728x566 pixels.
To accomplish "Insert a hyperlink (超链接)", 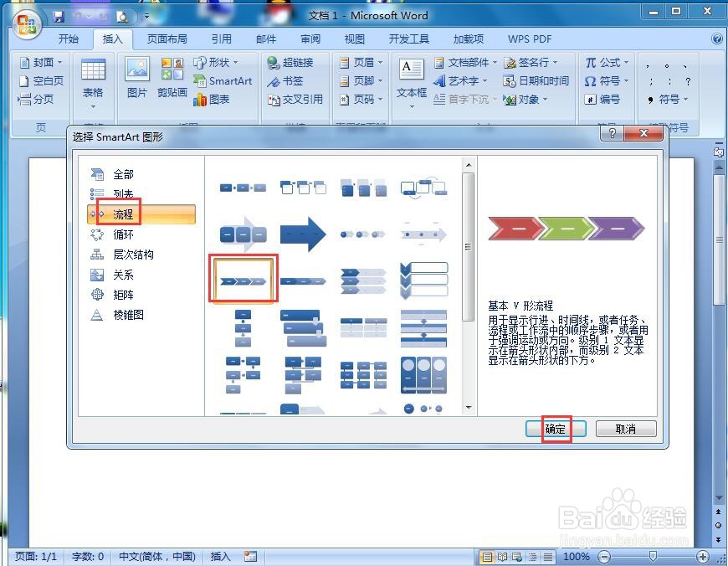I will [x=290, y=62].
